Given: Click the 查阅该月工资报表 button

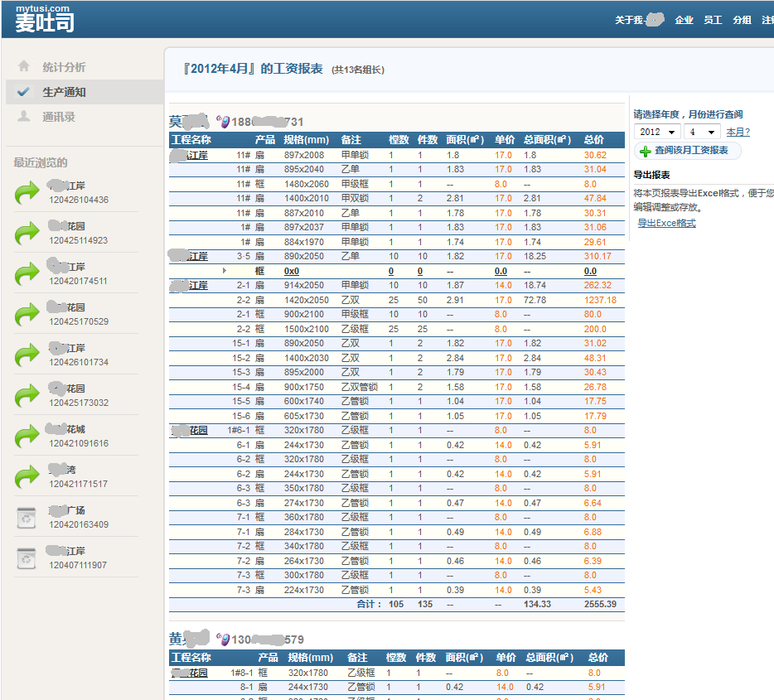Looking at the screenshot, I should tap(687, 151).
